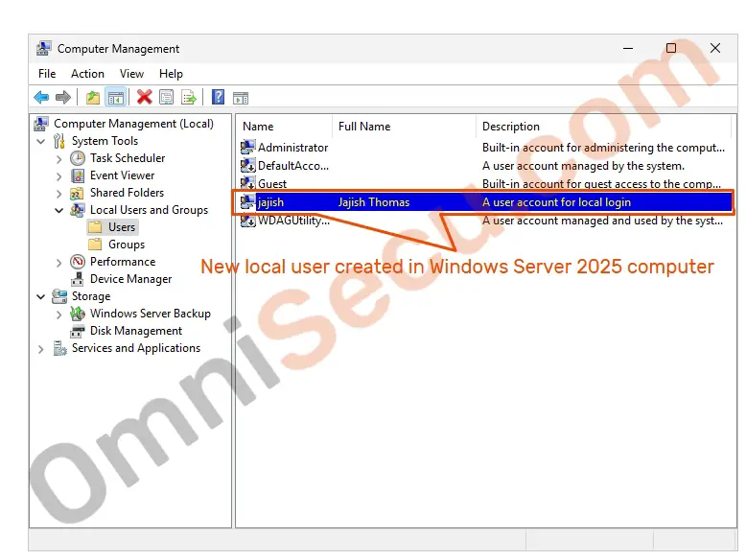Collapse the Storage node

coord(41,297)
